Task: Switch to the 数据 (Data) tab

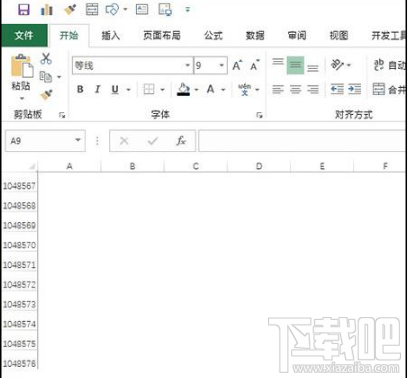Action: click(255, 35)
